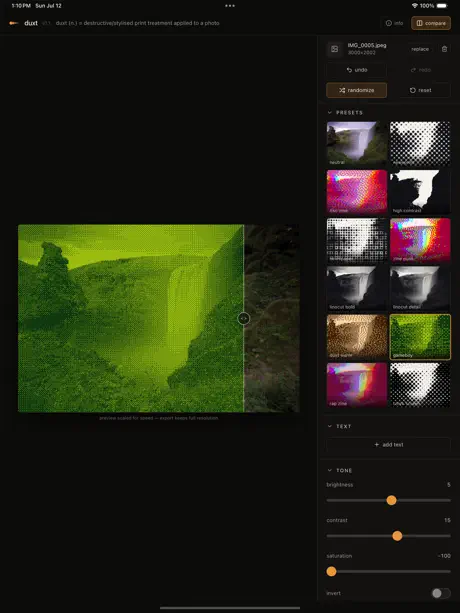This screenshot has width=460, height=613.
Task: Open the info panel
Action: pyautogui.click(x=394, y=23)
